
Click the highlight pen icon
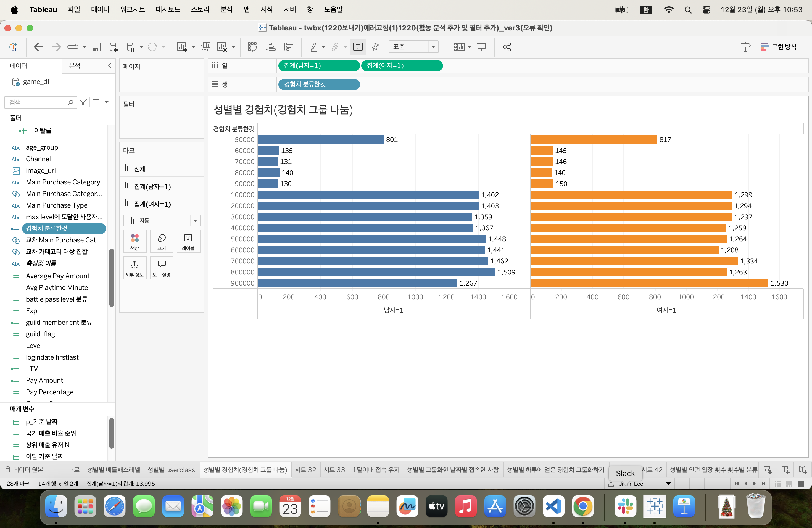click(x=313, y=47)
